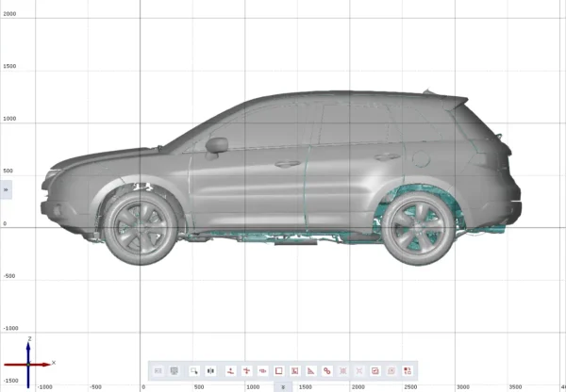Expand the side panel with the » button
This screenshot has width=566, height=392.
(6, 189)
